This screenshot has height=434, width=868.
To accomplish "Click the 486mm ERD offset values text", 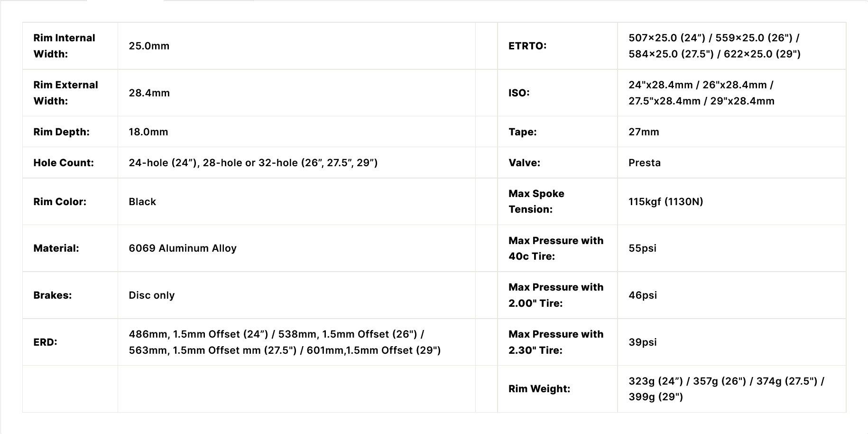I will tap(285, 342).
